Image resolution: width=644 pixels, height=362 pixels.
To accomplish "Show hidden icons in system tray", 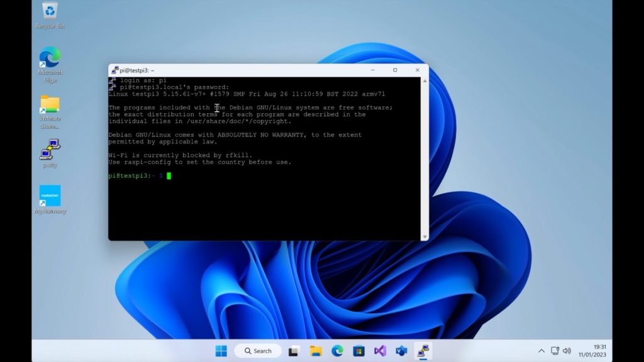I will [541, 351].
